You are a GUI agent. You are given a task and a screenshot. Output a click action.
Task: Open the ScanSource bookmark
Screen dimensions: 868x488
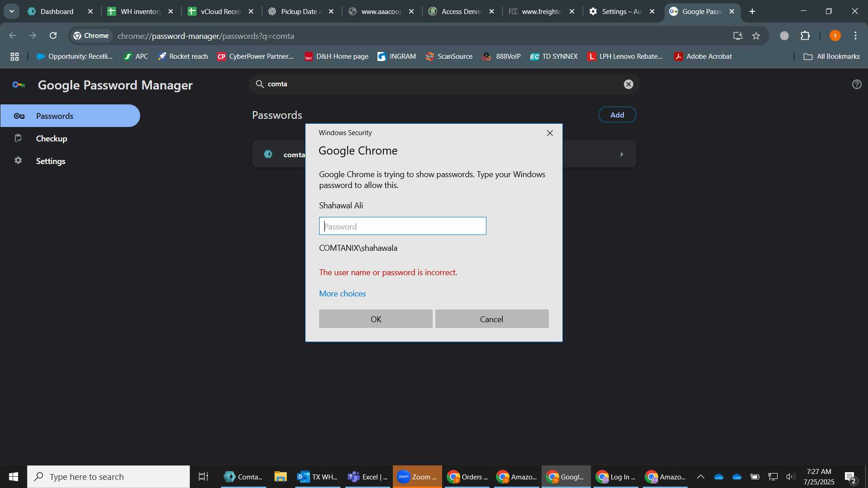449,56
